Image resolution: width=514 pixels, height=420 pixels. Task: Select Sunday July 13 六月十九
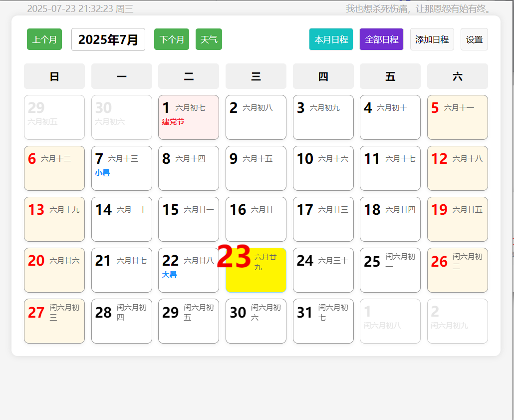pos(54,219)
